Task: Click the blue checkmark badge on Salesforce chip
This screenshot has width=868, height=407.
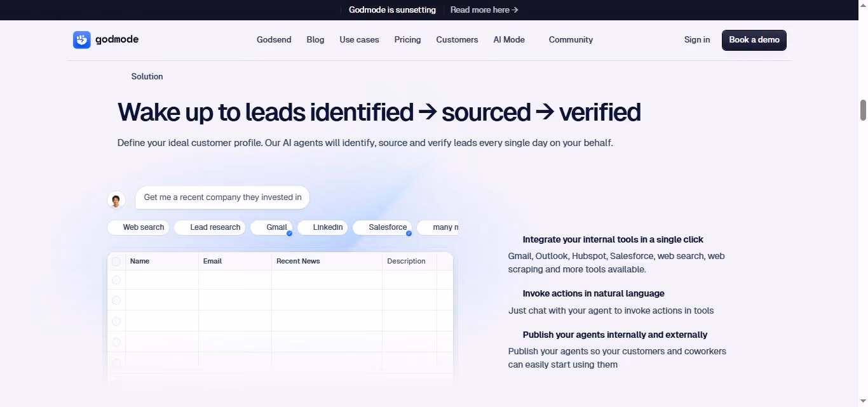Action: tap(409, 233)
